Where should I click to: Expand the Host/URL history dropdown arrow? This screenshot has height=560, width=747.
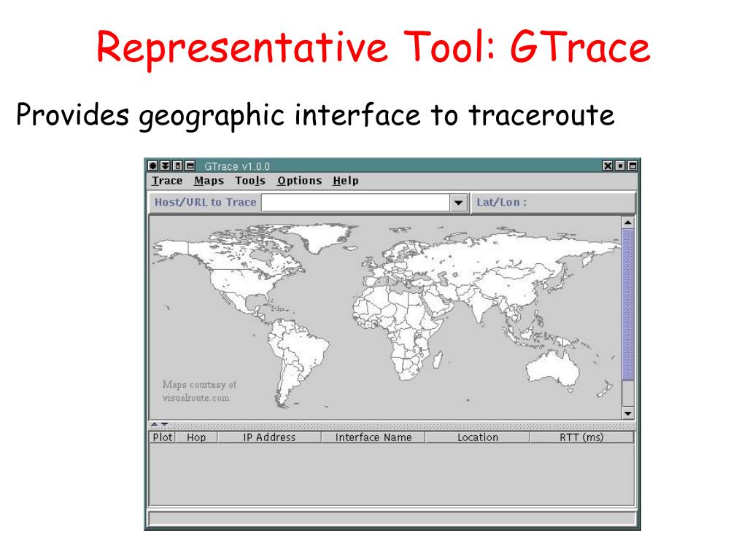(x=458, y=203)
